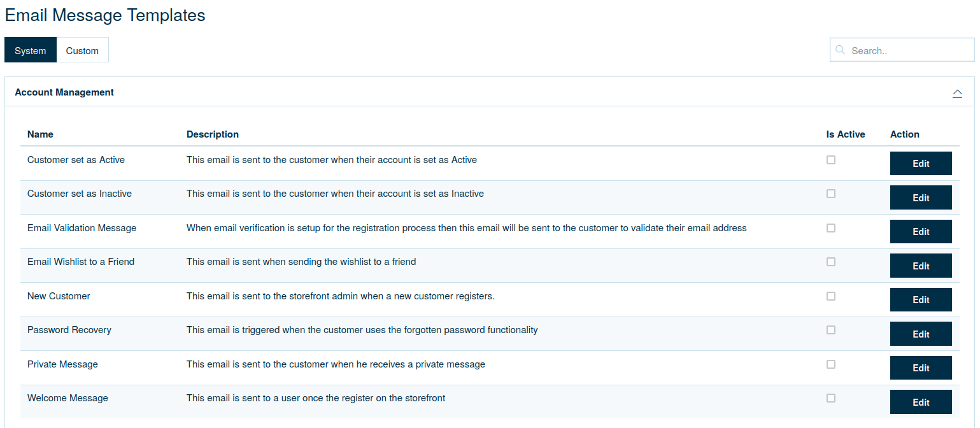Viewport: 980px width, 428px height.
Task: Check Is Active for Email Validation Message
Action: (x=830, y=228)
